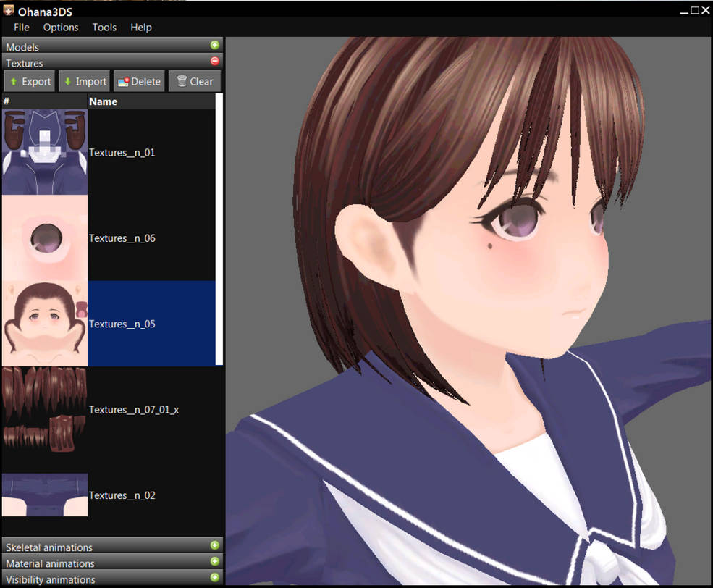Screen dimensions: 713x588
Task: Click the Ohana3DS title bar icon
Action: [x=7, y=11]
